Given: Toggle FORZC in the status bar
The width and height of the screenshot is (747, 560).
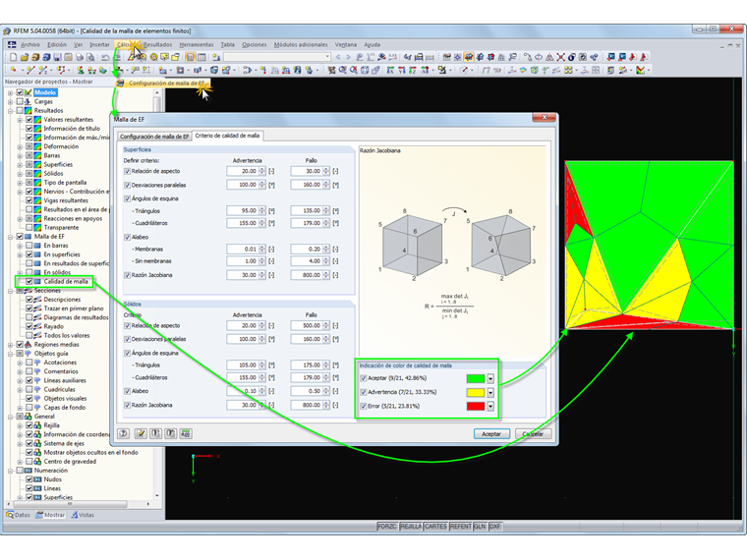Looking at the screenshot, I should 387,527.
